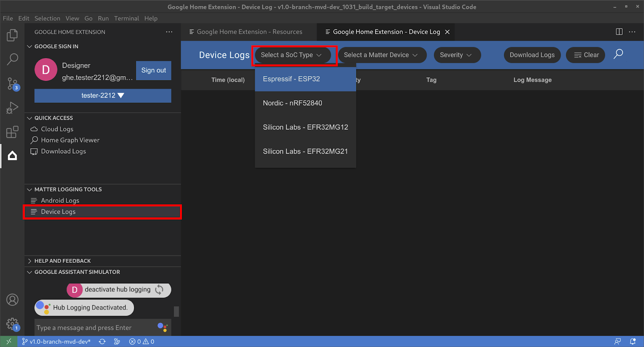644x347 pixels.
Task: Click the split editor icon
Action: [619, 32]
